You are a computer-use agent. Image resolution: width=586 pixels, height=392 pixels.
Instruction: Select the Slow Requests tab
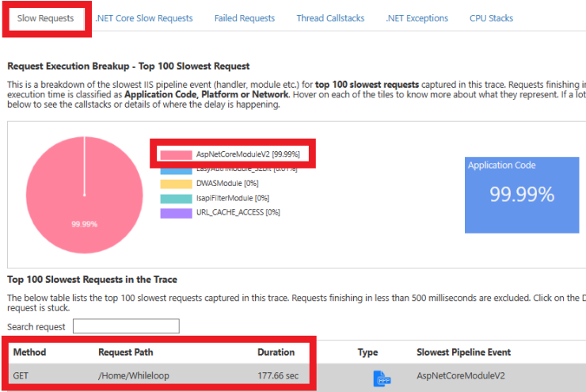tap(46, 18)
